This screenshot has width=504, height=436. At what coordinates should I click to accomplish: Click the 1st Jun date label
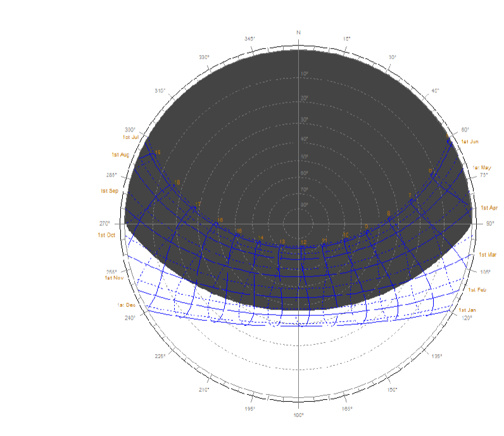pos(469,141)
